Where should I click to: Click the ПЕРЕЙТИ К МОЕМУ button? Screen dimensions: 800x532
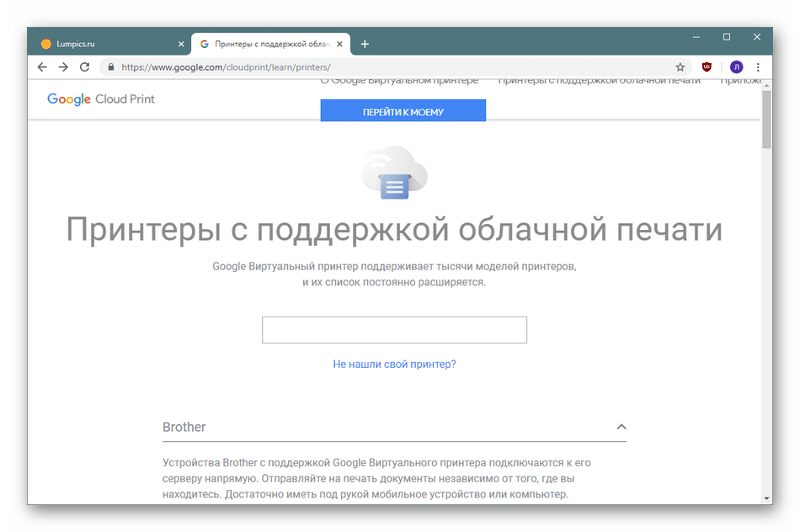click(x=403, y=110)
